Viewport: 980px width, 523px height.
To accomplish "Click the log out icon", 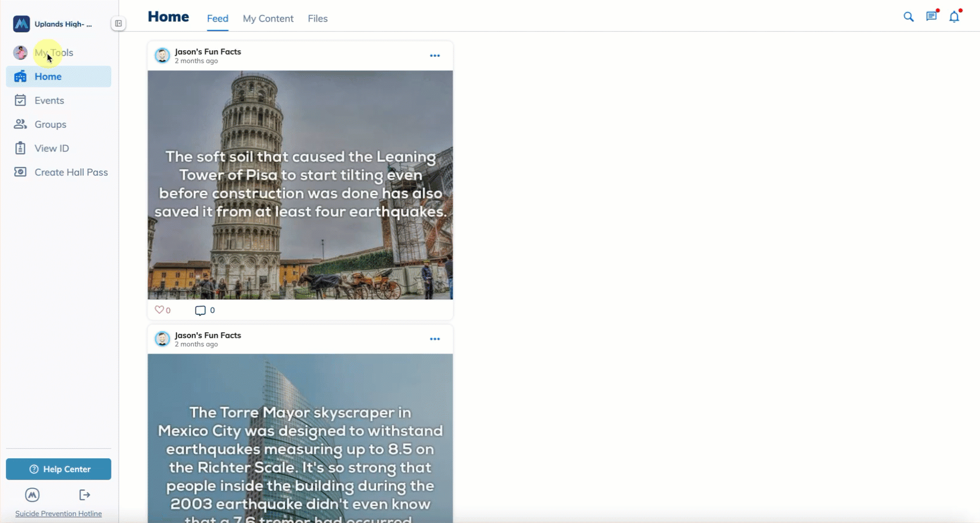I will pyautogui.click(x=84, y=495).
